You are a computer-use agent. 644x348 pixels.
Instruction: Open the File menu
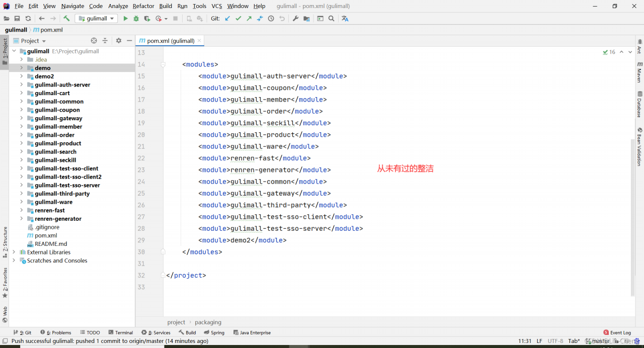(x=19, y=6)
